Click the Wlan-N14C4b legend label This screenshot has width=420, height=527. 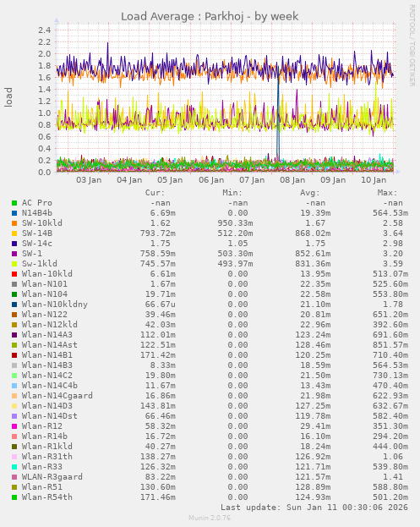(x=50, y=386)
